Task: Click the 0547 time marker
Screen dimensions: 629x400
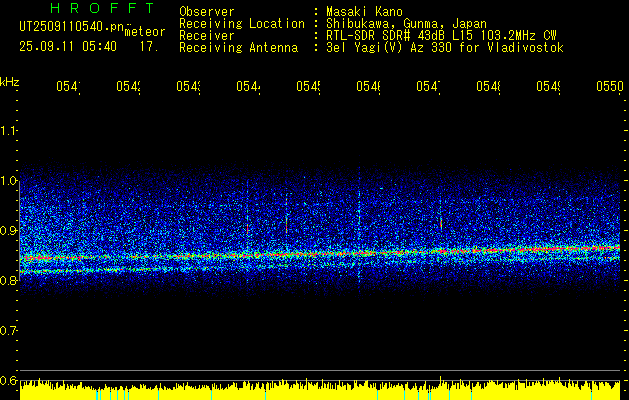Action: tap(428, 86)
